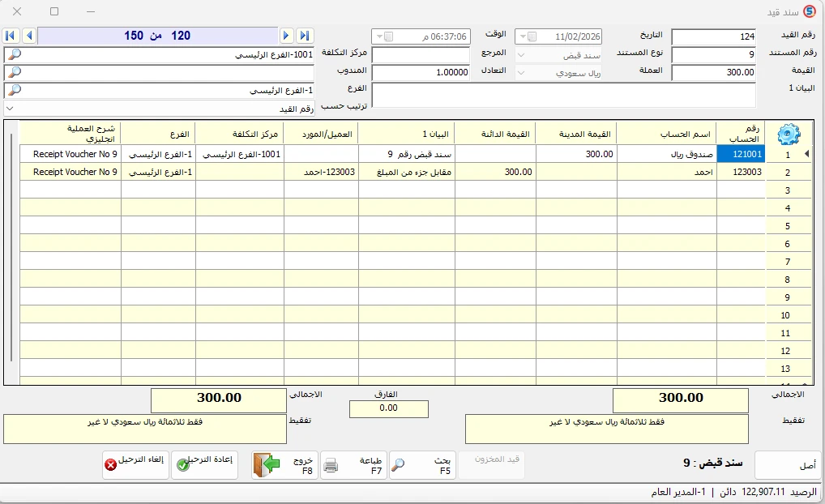Click the أصل button
Image resolution: width=825 pixels, height=504 pixels.
pyautogui.click(x=789, y=464)
